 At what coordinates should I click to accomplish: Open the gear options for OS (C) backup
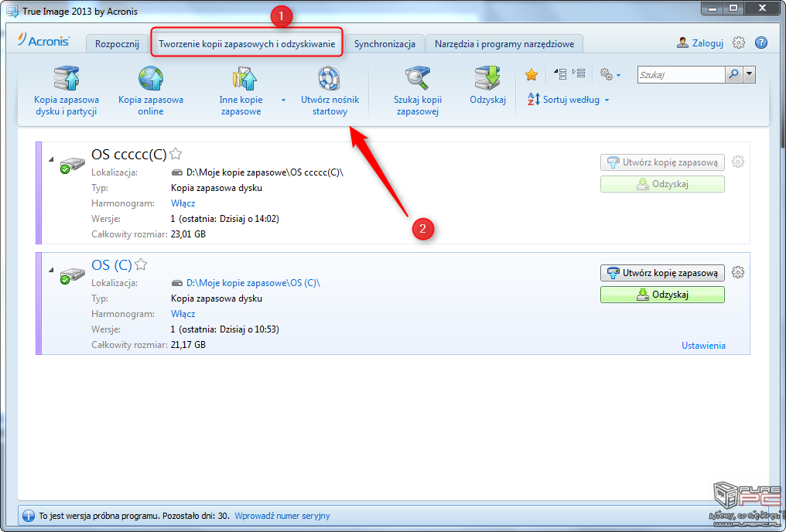(738, 272)
